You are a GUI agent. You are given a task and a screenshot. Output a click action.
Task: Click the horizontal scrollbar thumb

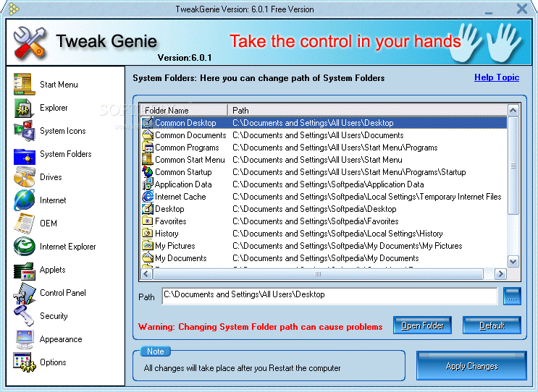point(318,274)
